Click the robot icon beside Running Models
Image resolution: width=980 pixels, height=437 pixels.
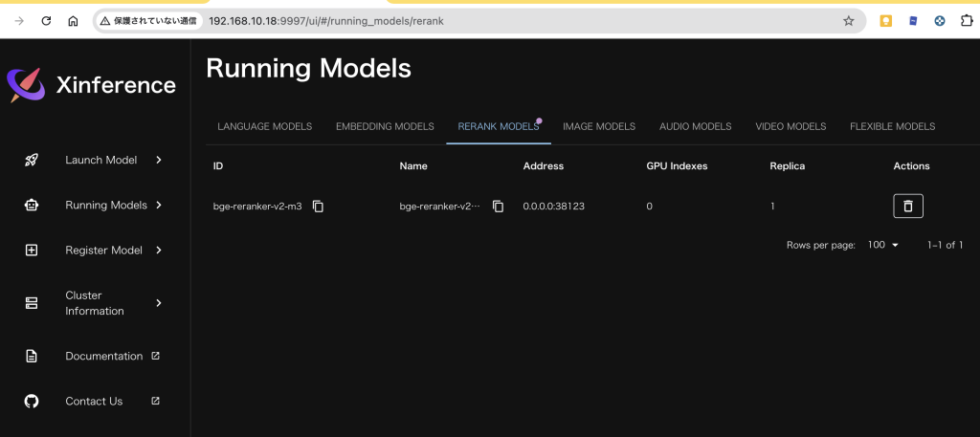point(32,205)
